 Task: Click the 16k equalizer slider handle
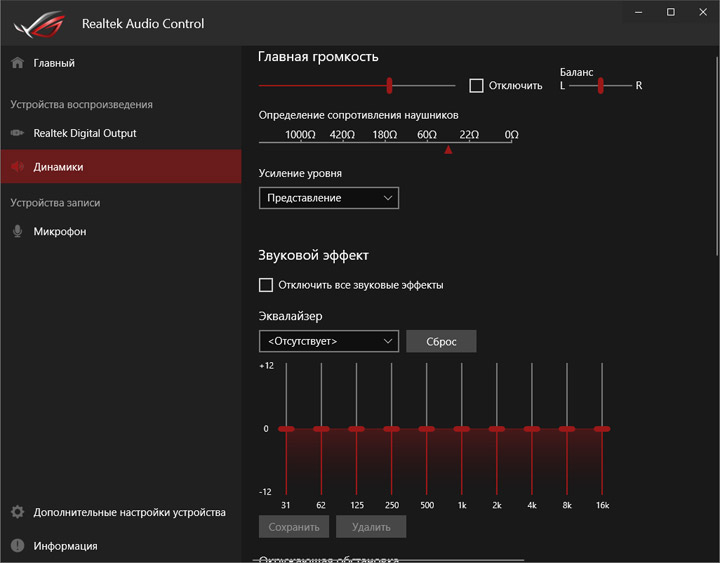pyautogui.click(x=602, y=429)
